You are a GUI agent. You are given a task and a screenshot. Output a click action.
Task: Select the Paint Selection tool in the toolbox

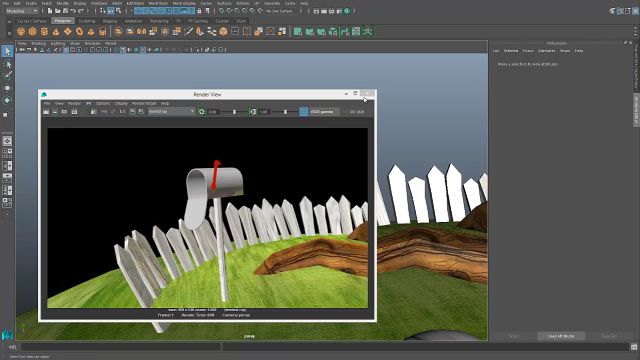pyautogui.click(x=7, y=76)
